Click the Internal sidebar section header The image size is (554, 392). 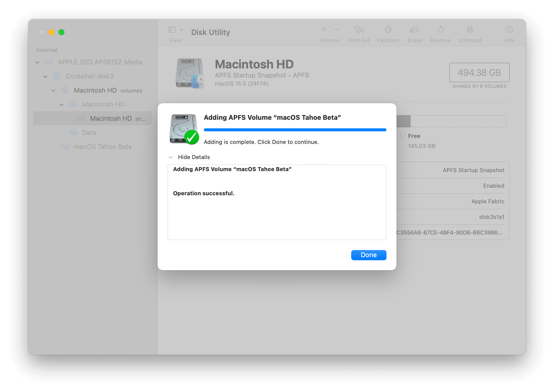point(47,50)
